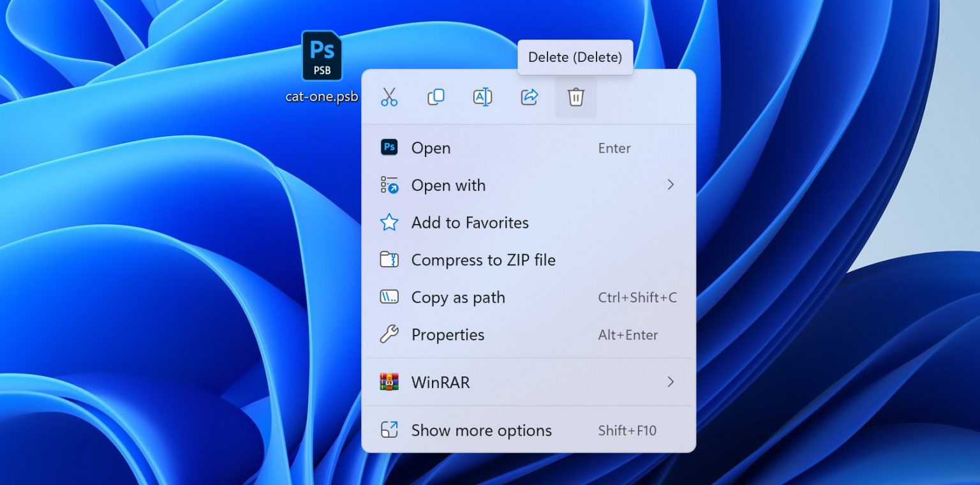Image resolution: width=980 pixels, height=485 pixels.
Task: Expand the WinRAR submenu chevron
Action: [671, 382]
